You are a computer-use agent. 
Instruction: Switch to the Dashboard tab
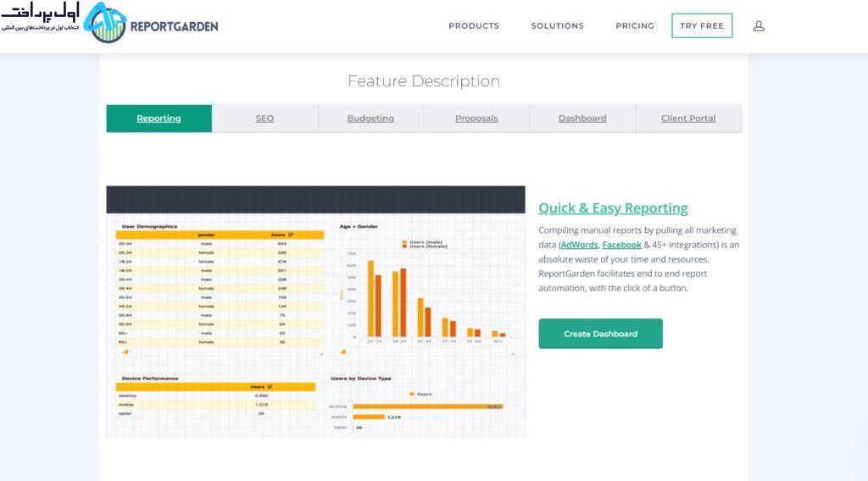(582, 119)
